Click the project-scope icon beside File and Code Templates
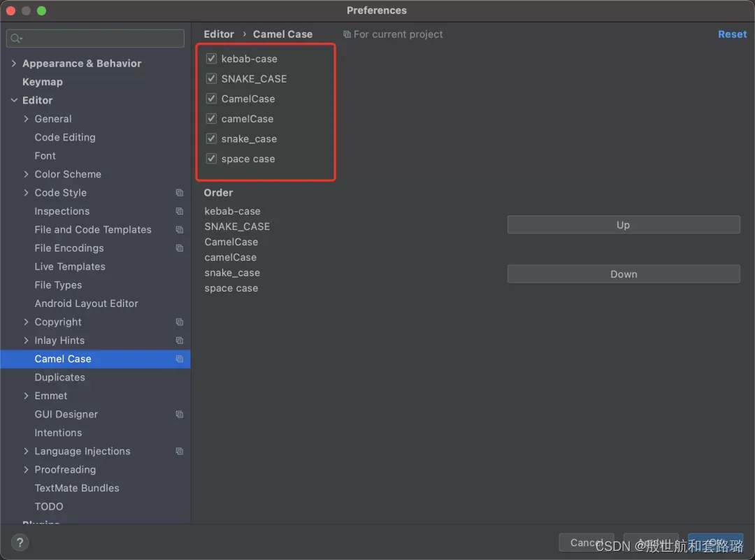Screen dimensions: 755x560 click(x=180, y=230)
